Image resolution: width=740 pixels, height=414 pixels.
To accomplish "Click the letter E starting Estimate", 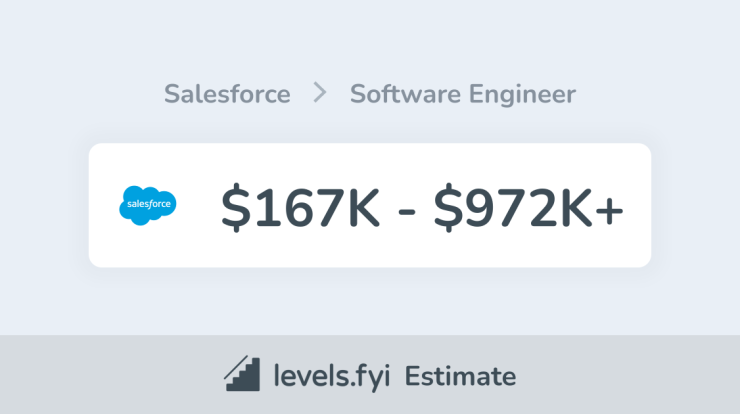I will pos(412,376).
